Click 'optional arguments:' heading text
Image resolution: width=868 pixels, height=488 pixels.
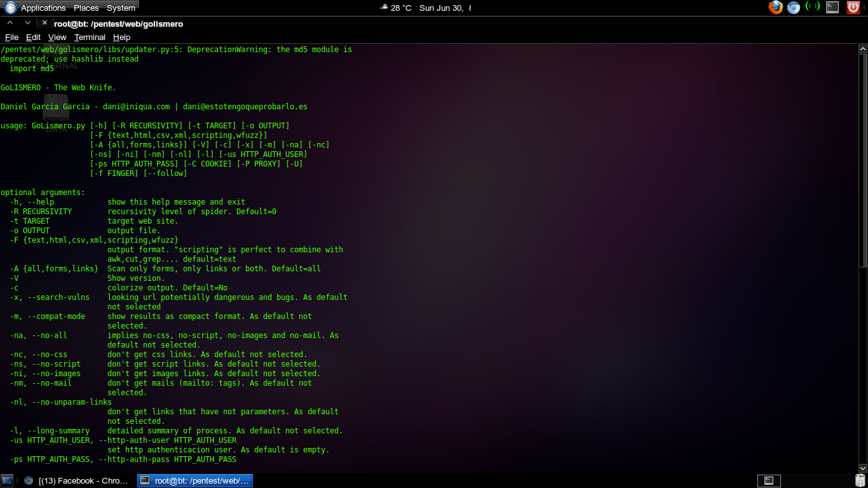(x=43, y=193)
